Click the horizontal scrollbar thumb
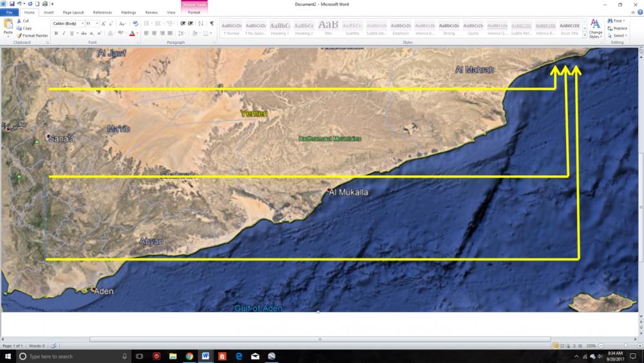 tap(320, 339)
